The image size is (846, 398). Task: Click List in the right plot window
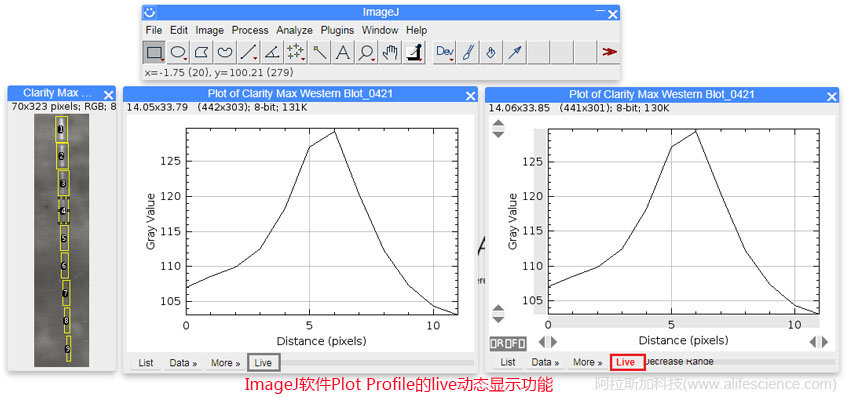[508, 362]
